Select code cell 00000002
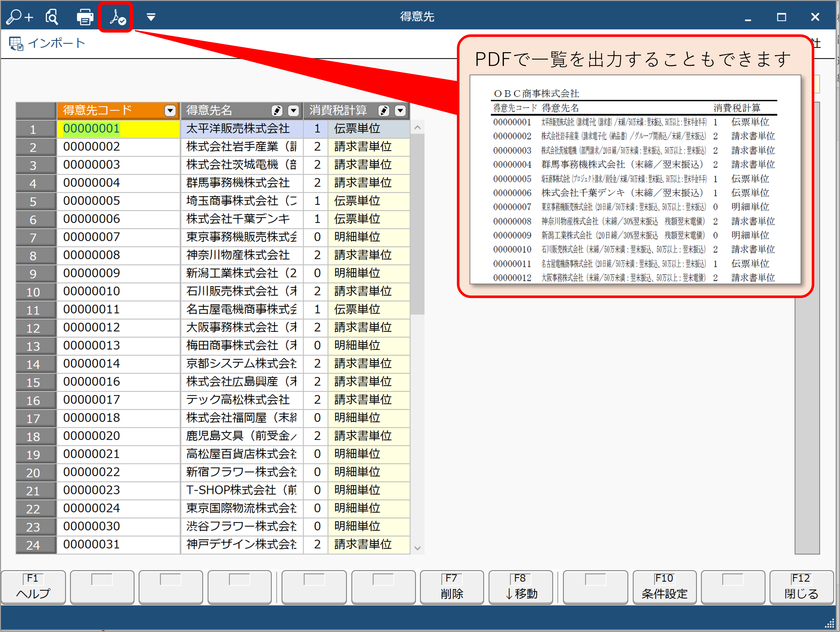This screenshot has height=632, width=840. pyautogui.click(x=118, y=147)
